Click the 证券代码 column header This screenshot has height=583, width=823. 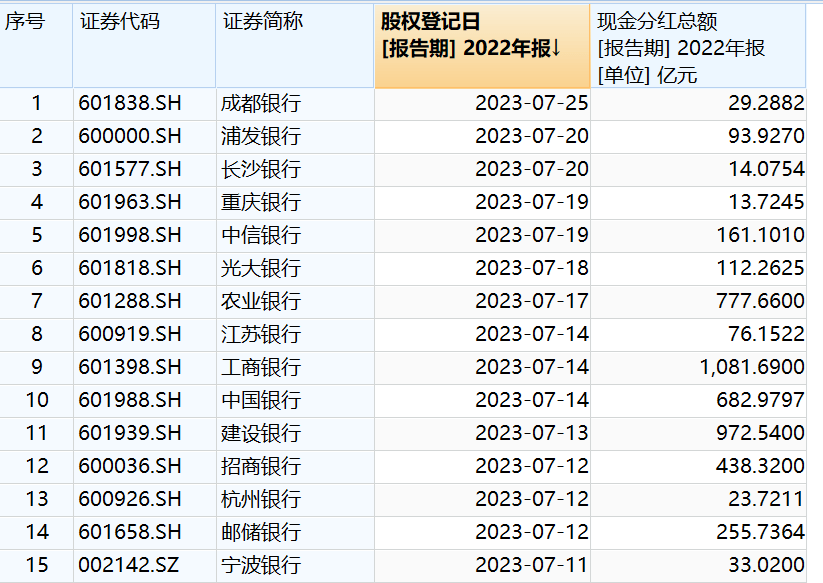pos(119,22)
